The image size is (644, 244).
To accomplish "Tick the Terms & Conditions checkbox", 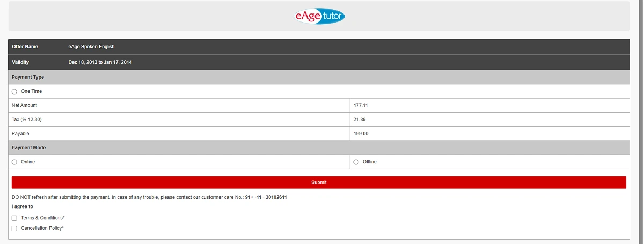I will click(x=14, y=218).
